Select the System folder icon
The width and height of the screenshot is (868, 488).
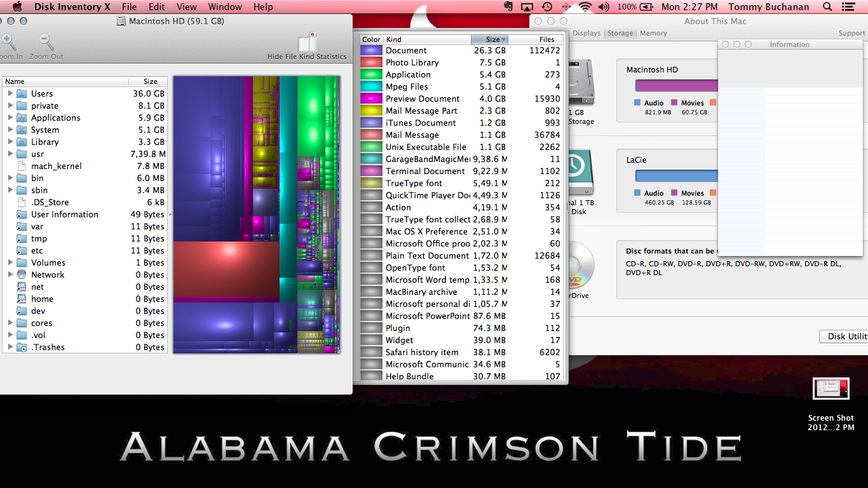22,130
